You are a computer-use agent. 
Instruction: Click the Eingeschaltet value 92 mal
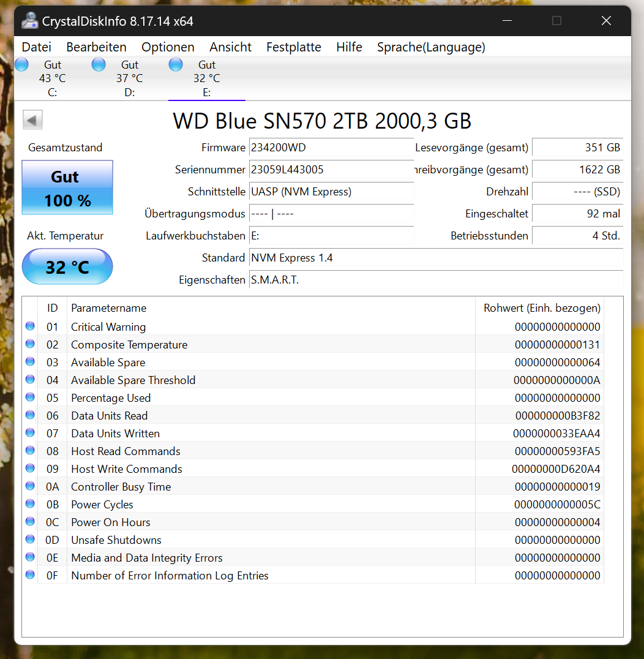578,214
